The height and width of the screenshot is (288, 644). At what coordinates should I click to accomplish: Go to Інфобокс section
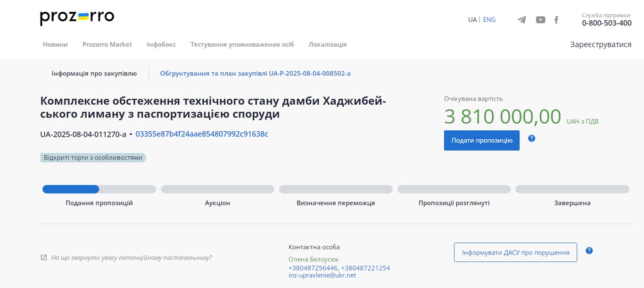[161, 44]
